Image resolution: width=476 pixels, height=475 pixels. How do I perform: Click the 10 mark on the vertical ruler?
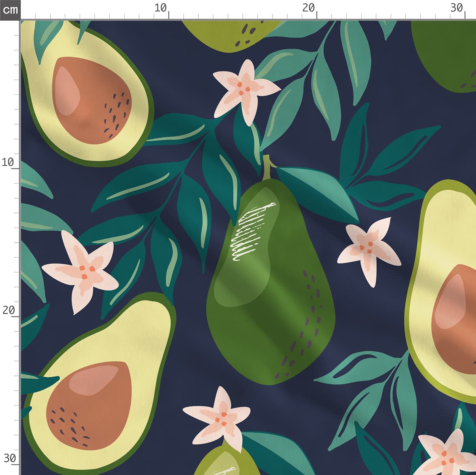pyautogui.click(x=8, y=162)
